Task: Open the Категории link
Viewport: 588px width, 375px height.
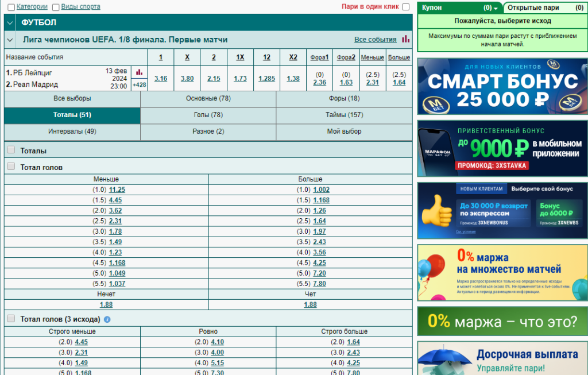Action: click(x=32, y=7)
